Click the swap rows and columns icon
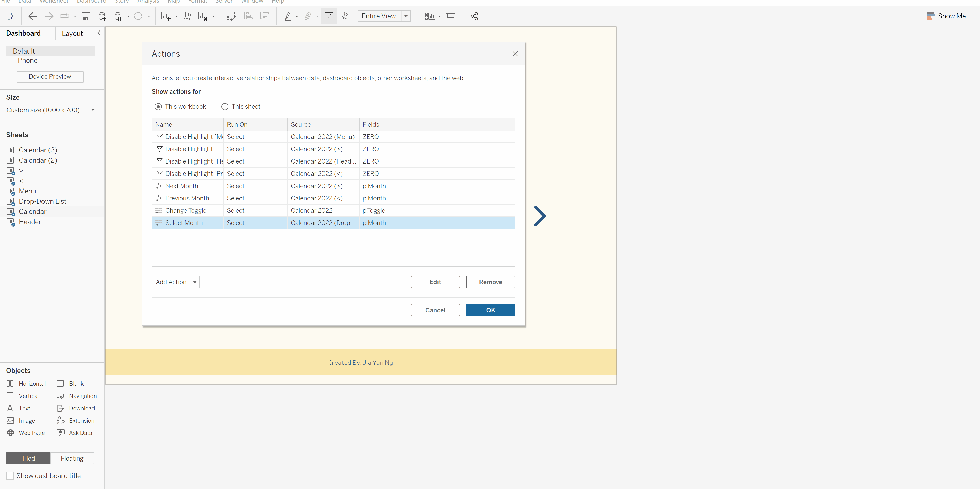980x489 pixels. [231, 16]
